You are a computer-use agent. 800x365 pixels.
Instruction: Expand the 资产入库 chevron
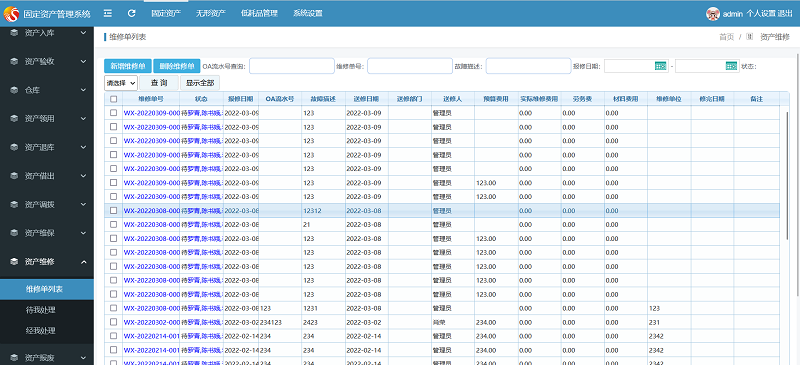[84, 33]
